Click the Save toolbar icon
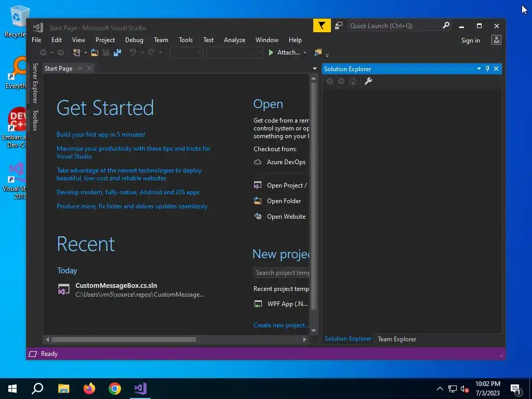The height and width of the screenshot is (399, 532). coord(106,52)
